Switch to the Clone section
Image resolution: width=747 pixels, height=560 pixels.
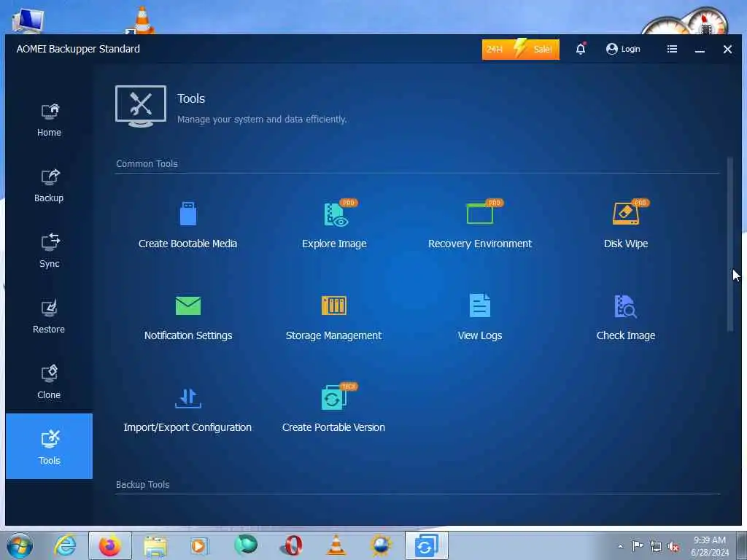point(49,383)
